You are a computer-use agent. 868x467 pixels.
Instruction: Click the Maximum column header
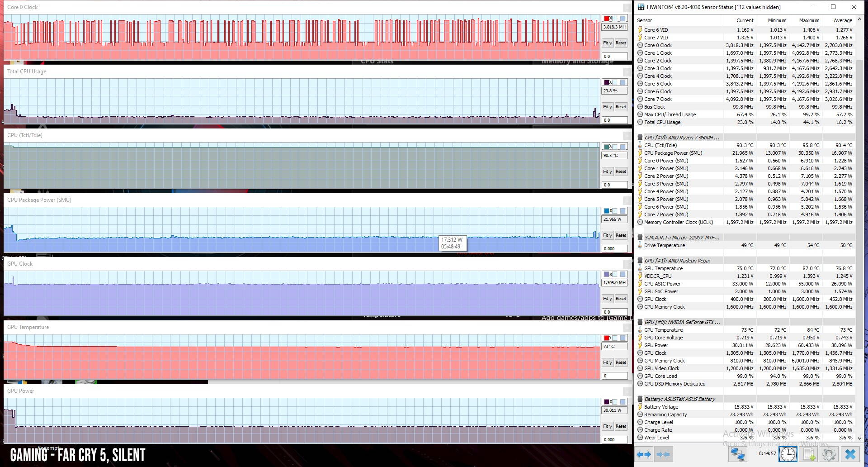pyautogui.click(x=809, y=20)
